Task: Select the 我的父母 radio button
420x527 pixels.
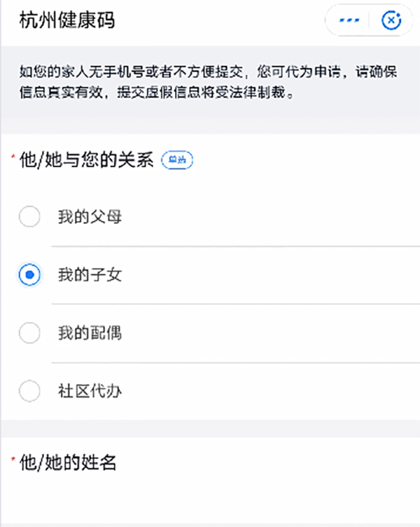Action: [29, 216]
